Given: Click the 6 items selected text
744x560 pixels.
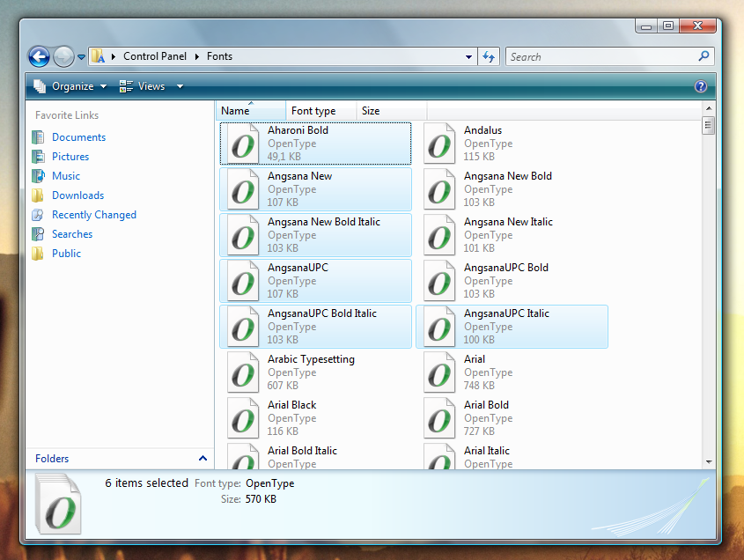Looking at the screenshot, I should [147, 483].
